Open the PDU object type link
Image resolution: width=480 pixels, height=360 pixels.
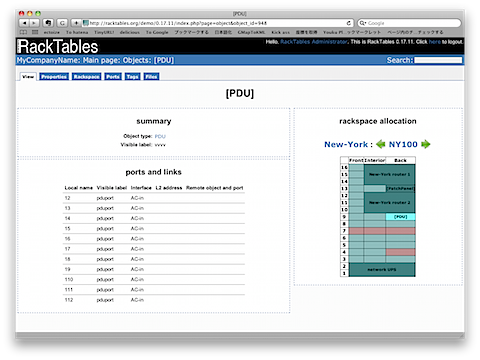click(x=160, y=136)
